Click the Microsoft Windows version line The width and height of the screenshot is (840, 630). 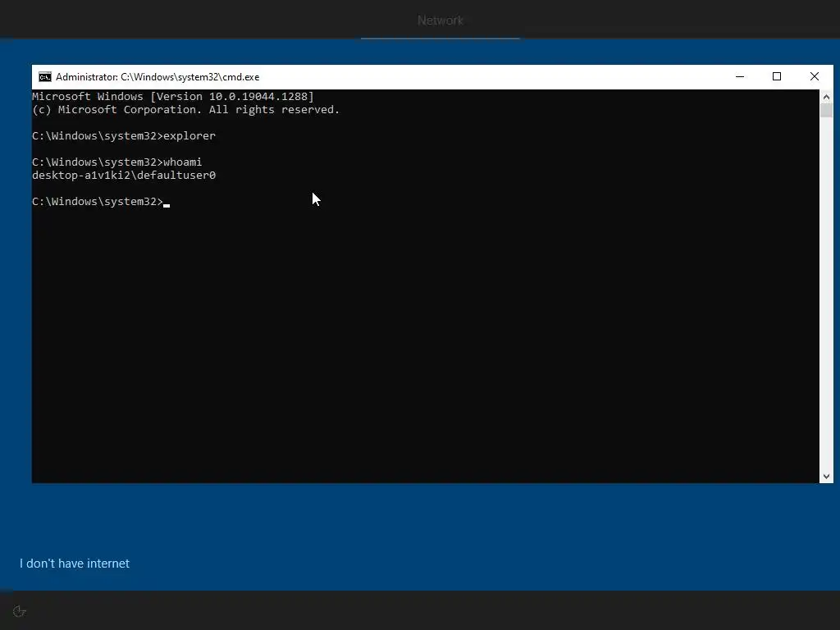point(173,97)
